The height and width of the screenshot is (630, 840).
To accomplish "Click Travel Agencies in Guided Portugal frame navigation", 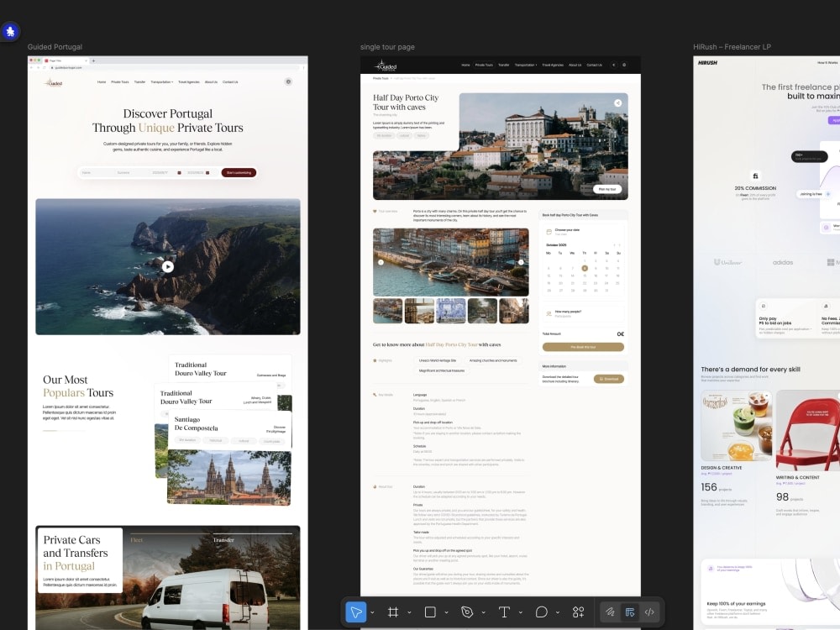I will click(188, 82).
